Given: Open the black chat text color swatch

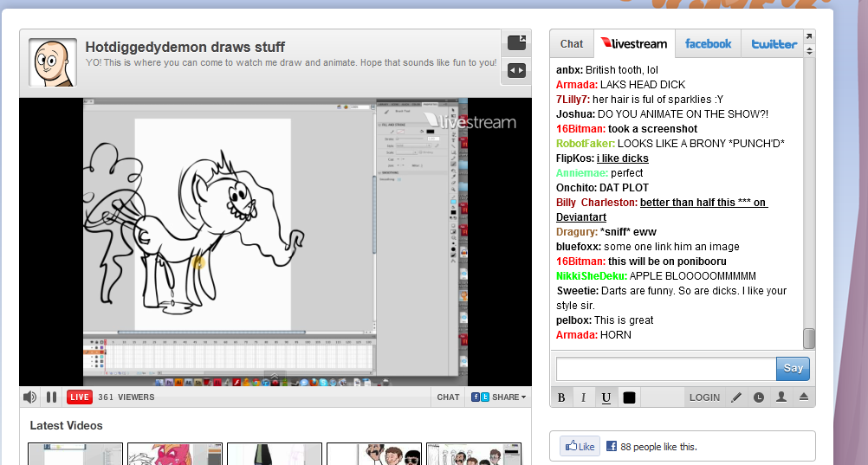Looking at the screenshot, I should 629,397.
